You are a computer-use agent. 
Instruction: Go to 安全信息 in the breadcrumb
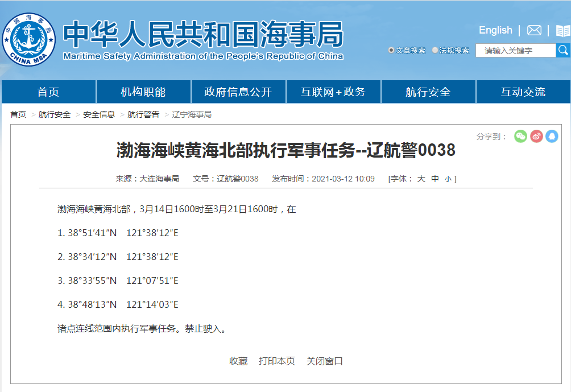click(99, 115)
